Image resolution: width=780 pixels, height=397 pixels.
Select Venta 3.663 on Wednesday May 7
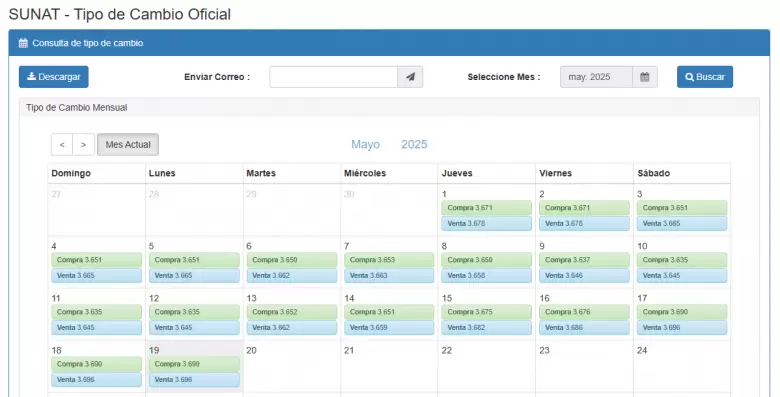(389, 276)
